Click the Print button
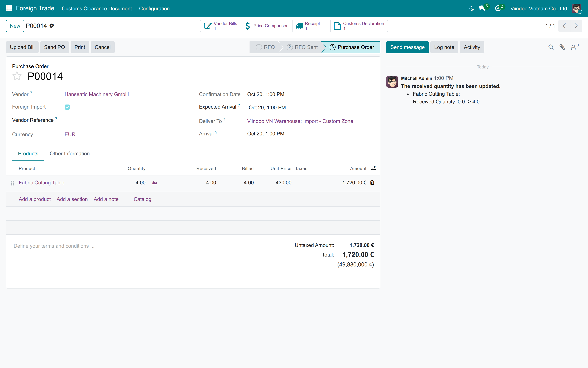Image resolution: width=588 pixels, height=368 pixels. pyautogui.click(x=80, y=47)
